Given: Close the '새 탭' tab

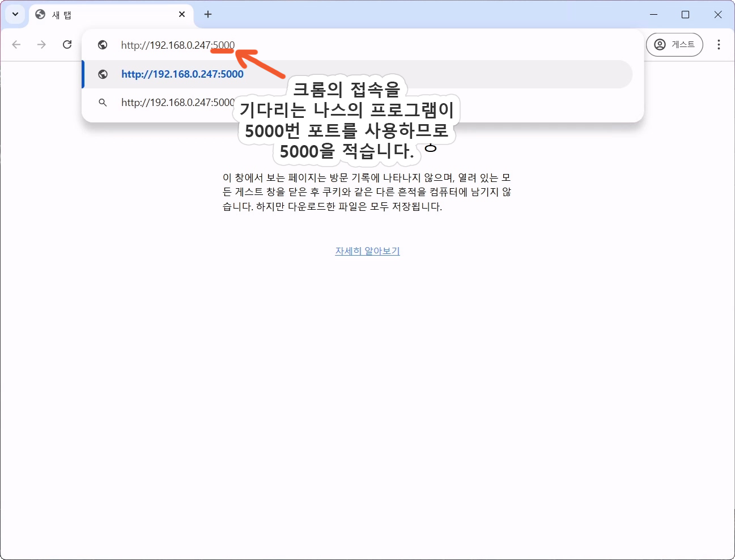Looking at the screenshot, I should coord(182,14).
